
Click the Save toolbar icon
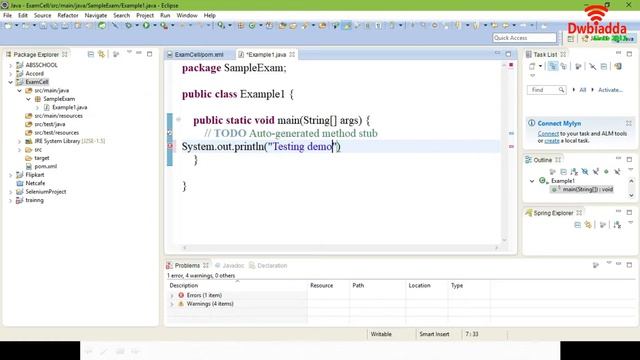coord(43,25)
